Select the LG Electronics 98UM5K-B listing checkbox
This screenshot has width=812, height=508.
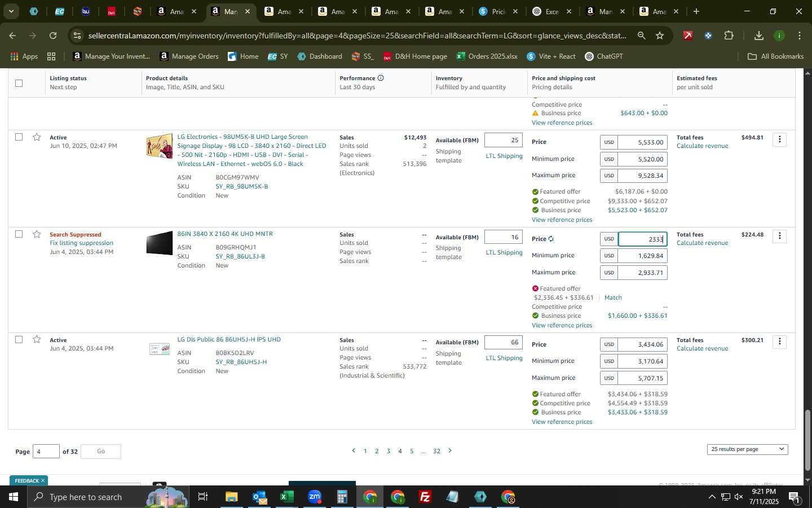pos(19,137)
